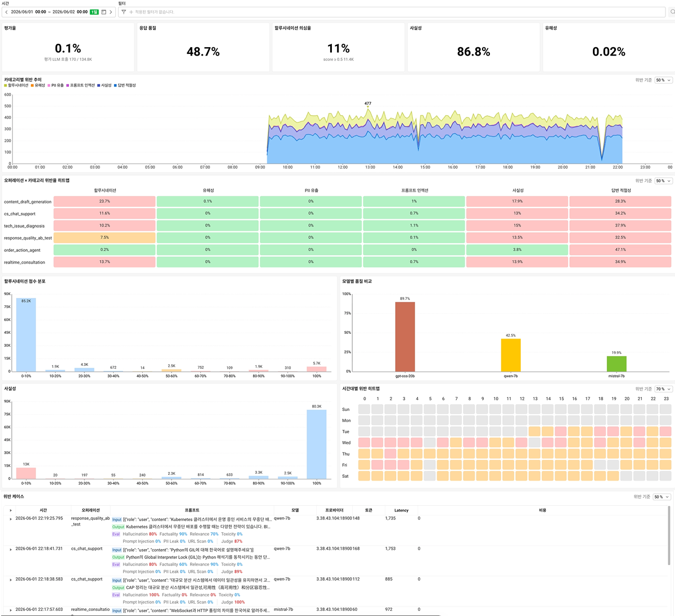Click the 모델 column header
Screen dimensions: 675x616
click(295, 510)
